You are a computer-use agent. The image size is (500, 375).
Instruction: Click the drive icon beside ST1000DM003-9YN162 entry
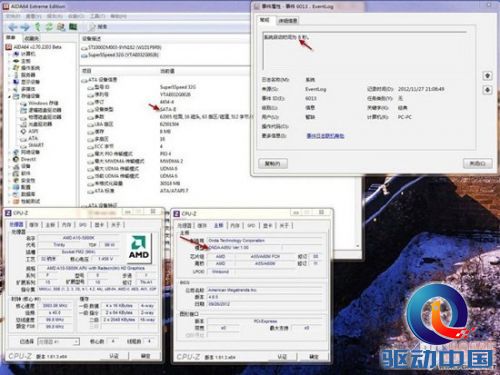pos(84,48)
